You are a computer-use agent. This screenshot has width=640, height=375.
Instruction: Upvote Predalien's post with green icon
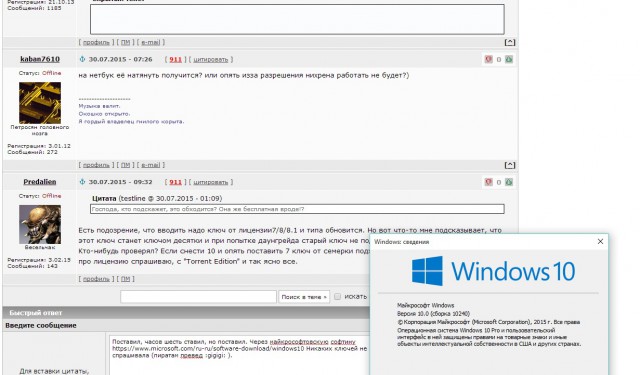pos(509,182)
